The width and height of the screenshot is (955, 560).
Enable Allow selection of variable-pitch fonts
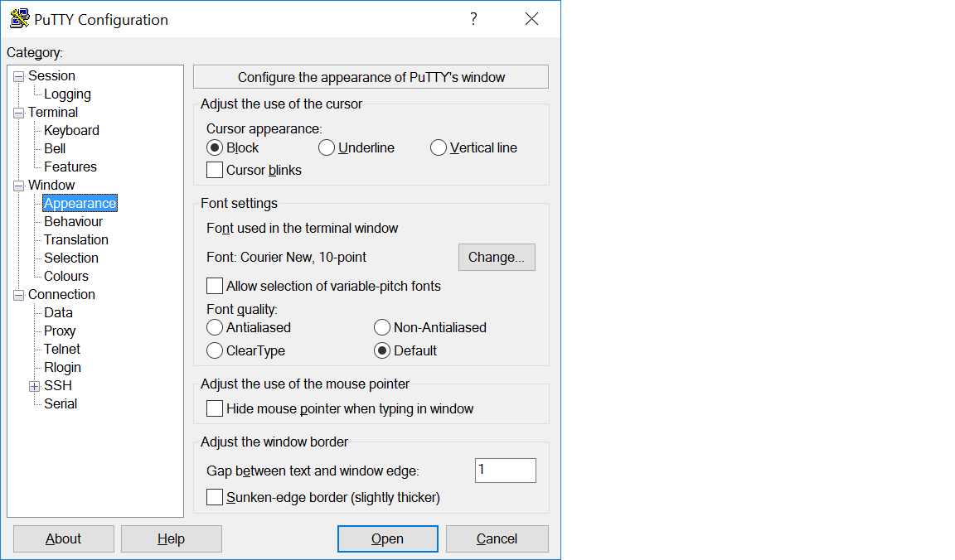[x=215, y=286]
